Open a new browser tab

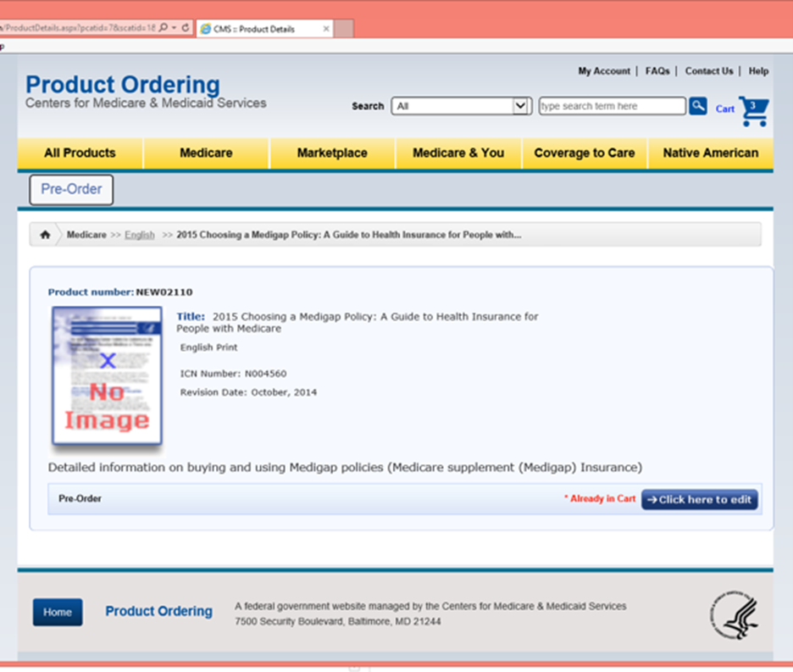pyautogui.click(x=344, y=28)
